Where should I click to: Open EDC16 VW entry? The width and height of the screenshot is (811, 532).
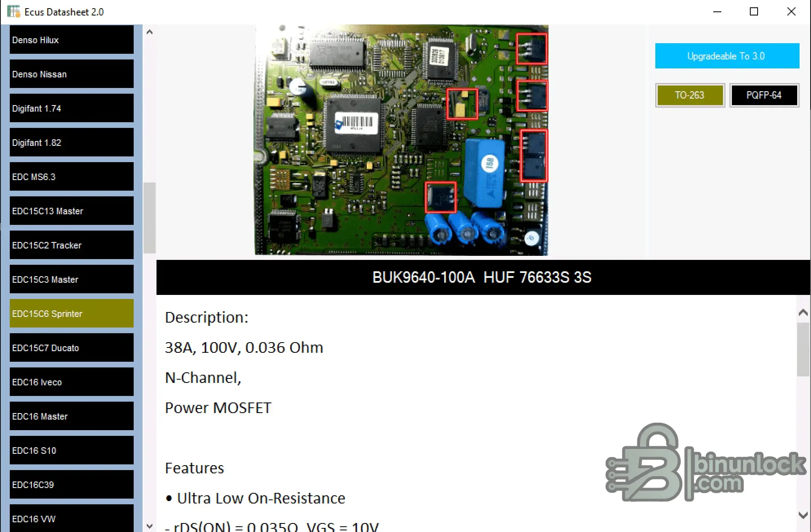pyautogui.click(x=72, y=518)
